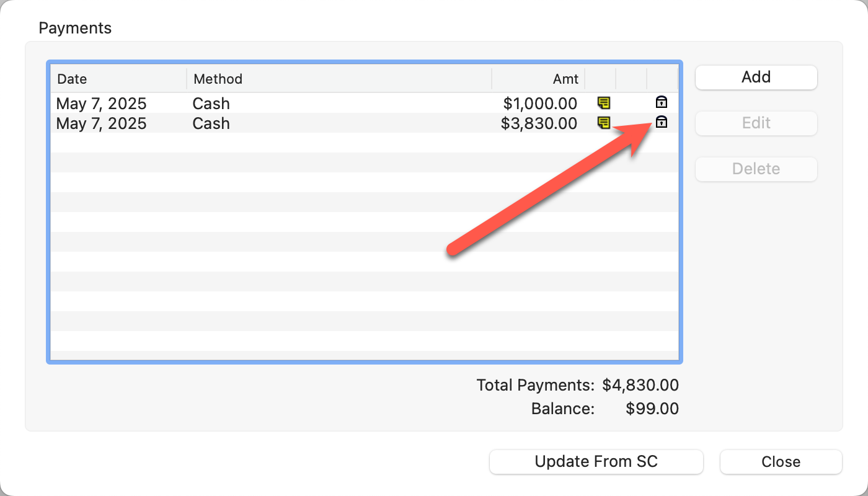The height and width of the screenshot is (496, 868).
Task: Click the Cash method of the $3,830.00 payment
Action: tap(211, 123)
